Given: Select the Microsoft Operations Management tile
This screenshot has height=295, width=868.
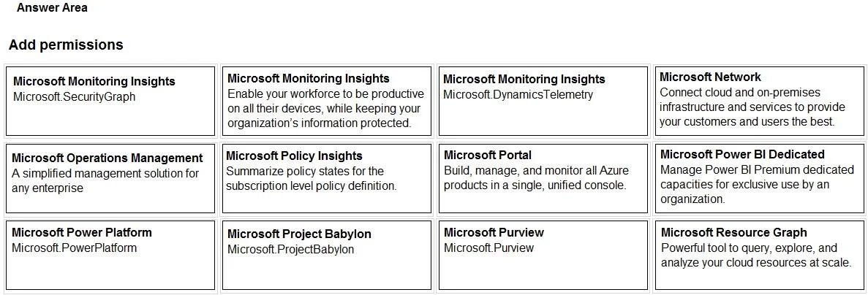Looking at the screenshot, I should (110, 178).
